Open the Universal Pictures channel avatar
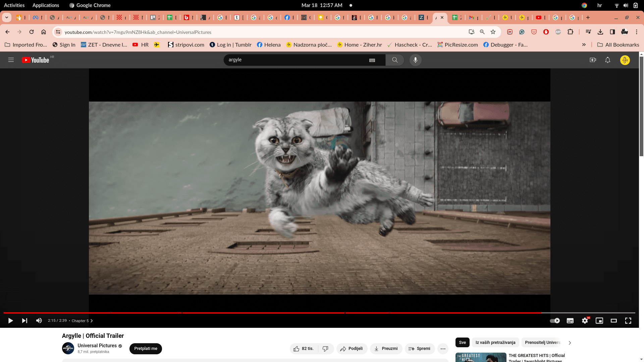 pyautogui.click(x=68, y=348)
